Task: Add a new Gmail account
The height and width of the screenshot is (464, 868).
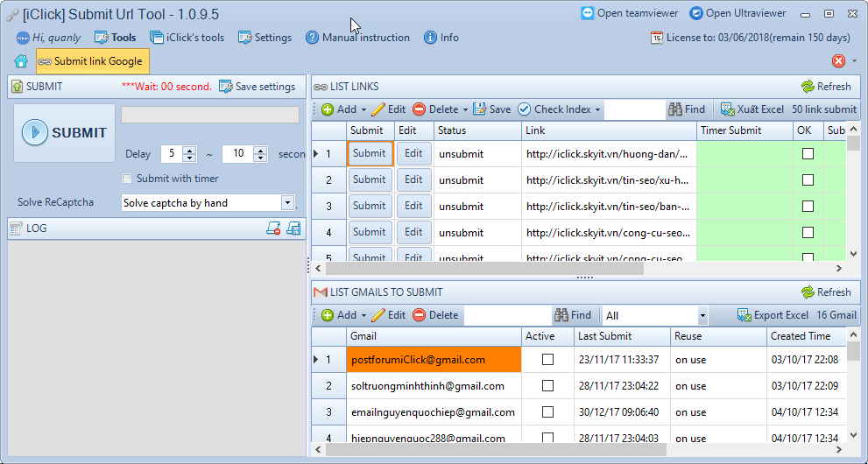Action: point(339,315)
